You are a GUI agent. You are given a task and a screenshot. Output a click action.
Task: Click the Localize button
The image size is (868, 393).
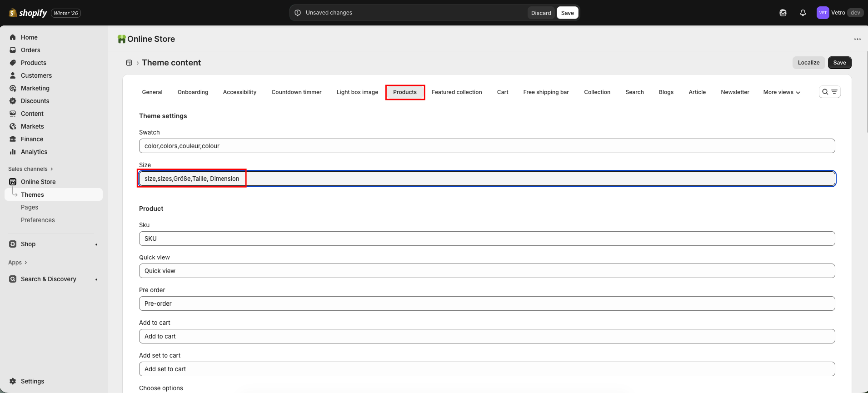pos(808,63)
